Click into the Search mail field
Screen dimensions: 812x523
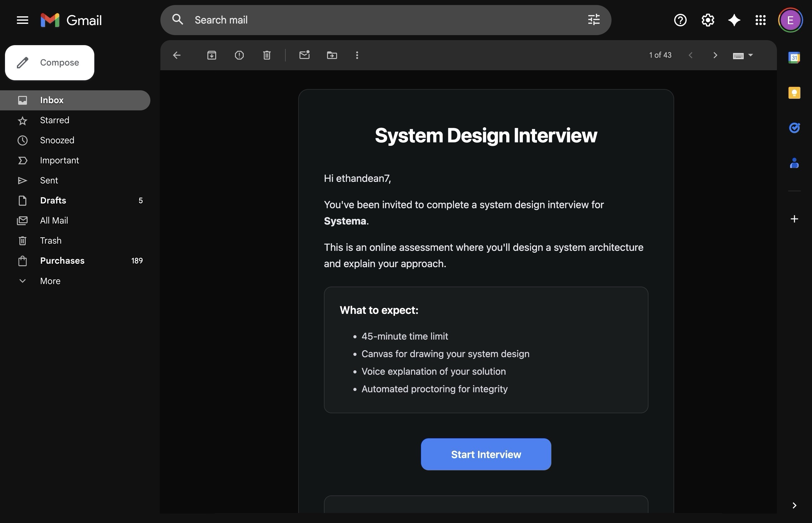click(x=373, y=20)
